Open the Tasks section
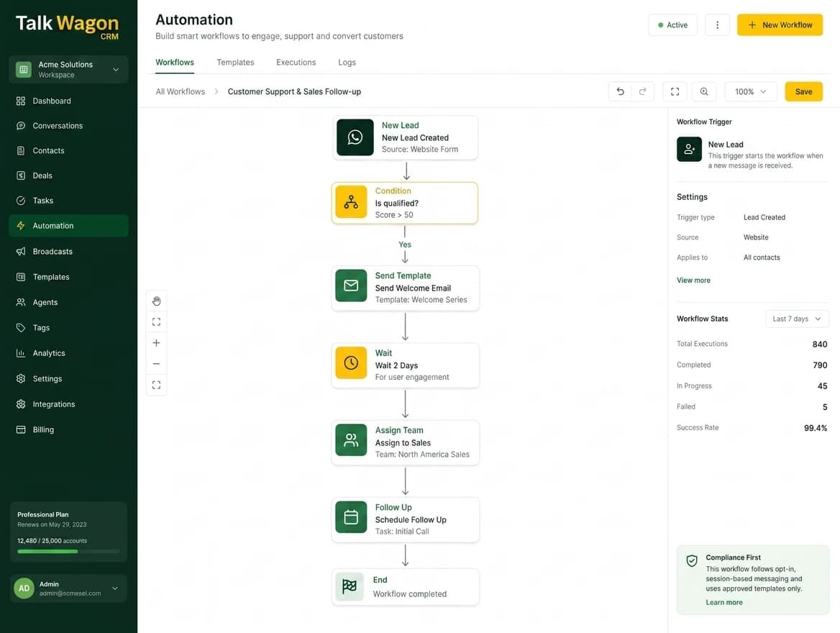Viewport: 840px width, 633px height. tap(68, 201)
